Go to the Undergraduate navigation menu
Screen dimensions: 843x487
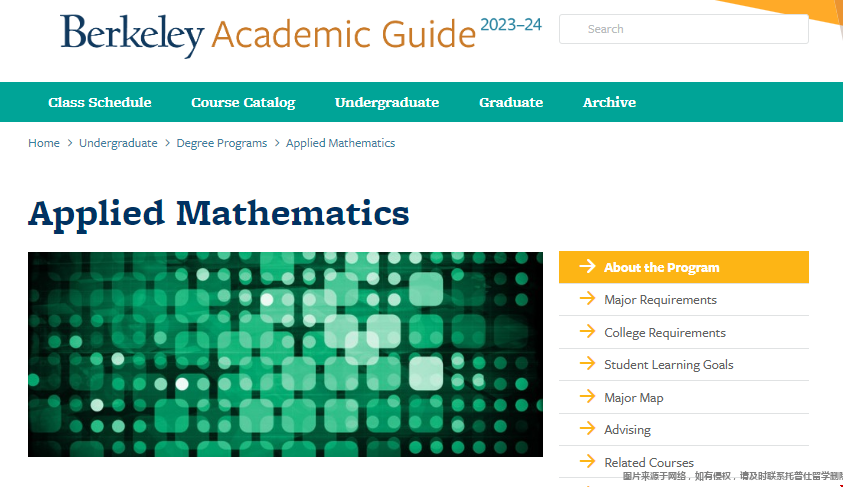click(387, 102)
